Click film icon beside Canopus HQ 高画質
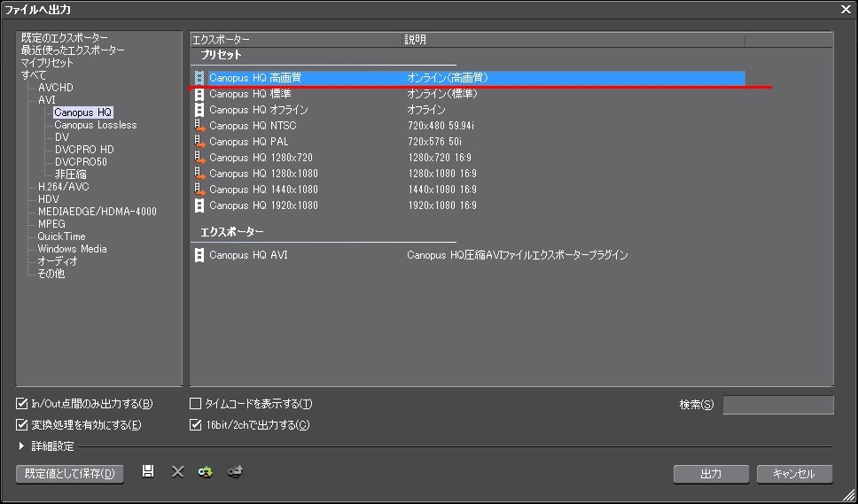Screen dimensions: 858x504 (199, 78)
